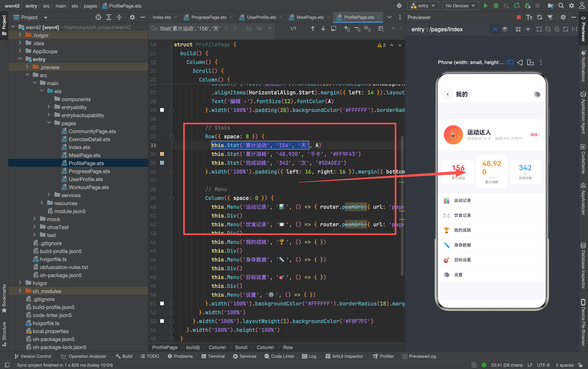Image resolution: width=588 pixels, height=369 pixels.
Task: Open the No Devices dropdown
Action: coord(460,6)
